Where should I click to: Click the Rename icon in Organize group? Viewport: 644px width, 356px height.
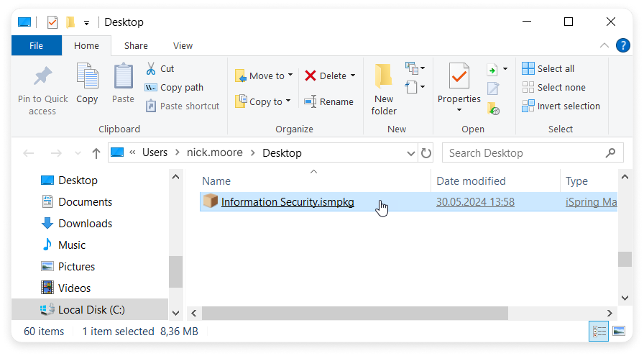pos(310,101)
